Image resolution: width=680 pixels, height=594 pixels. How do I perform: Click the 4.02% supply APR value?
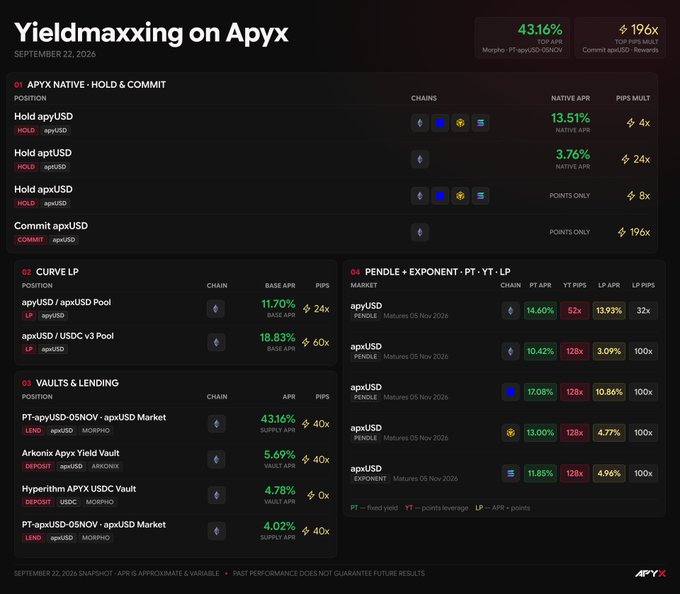point(280,526)
